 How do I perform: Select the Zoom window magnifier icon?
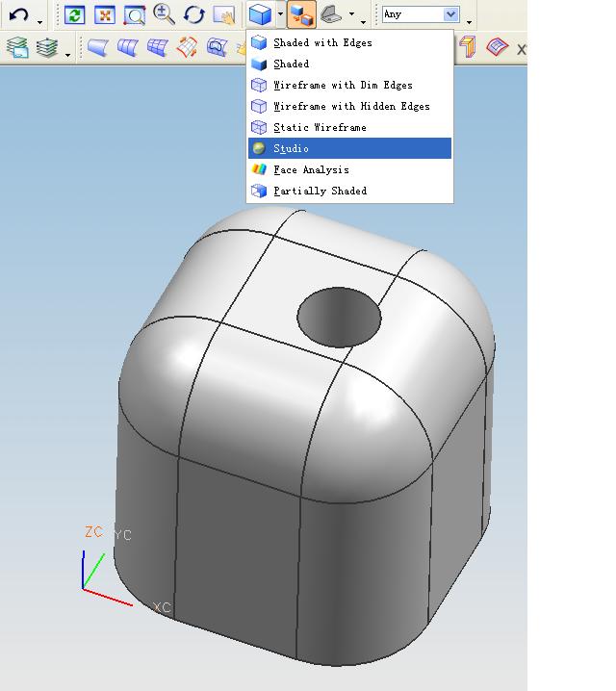[135, 15]
